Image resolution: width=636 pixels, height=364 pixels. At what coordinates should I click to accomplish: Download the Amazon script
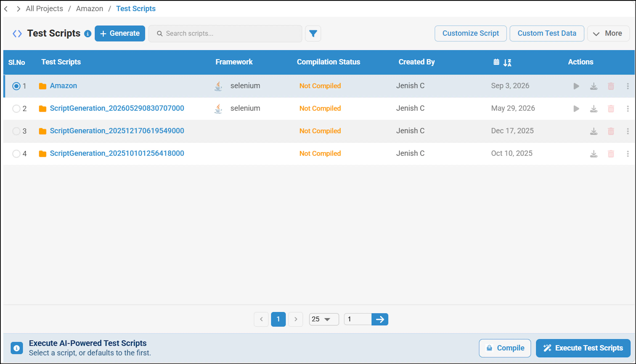(593, 86)
